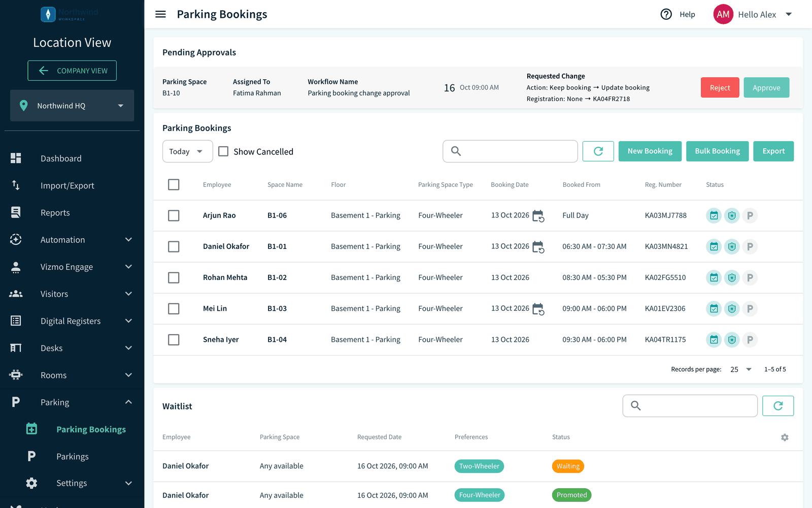Click shield status icon for Daniel Okafor B1-01
The width and height of the screenshot is (812, 508).
pos(732,246)
